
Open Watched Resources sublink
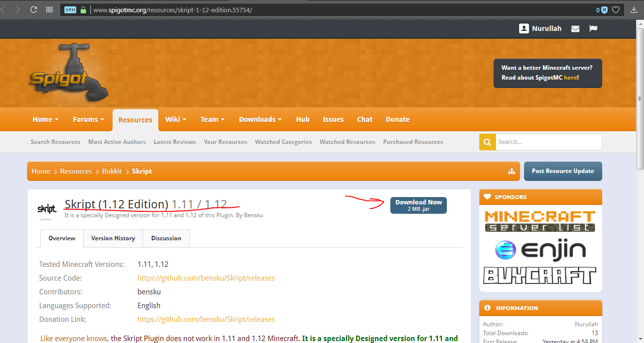coord(348,142)
